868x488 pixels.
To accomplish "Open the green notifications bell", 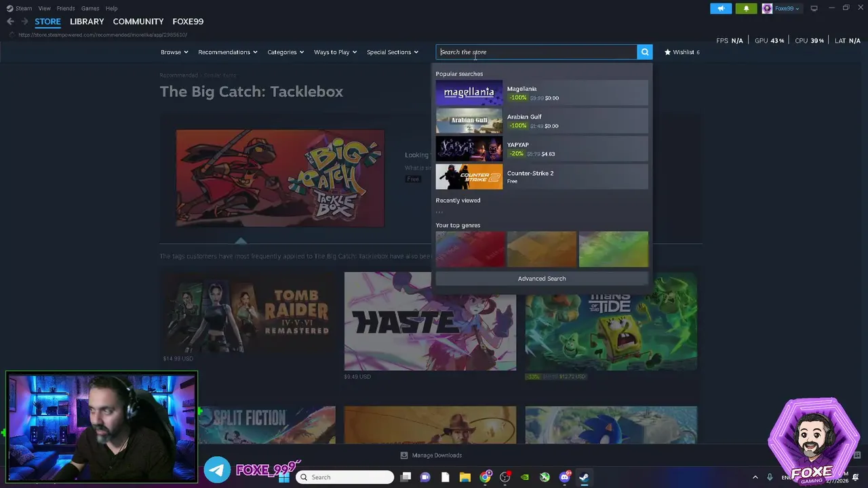I will tap(747, 8).
